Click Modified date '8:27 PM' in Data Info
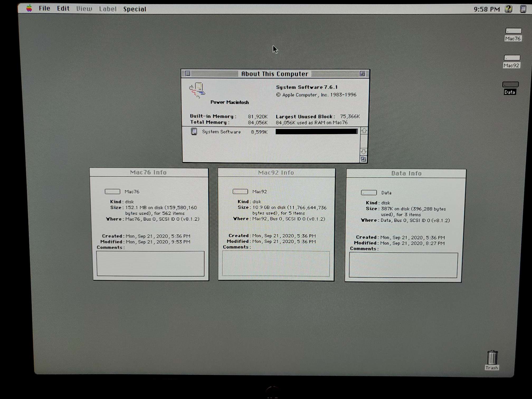The image size is (532, 399). (x=435, y=243)
